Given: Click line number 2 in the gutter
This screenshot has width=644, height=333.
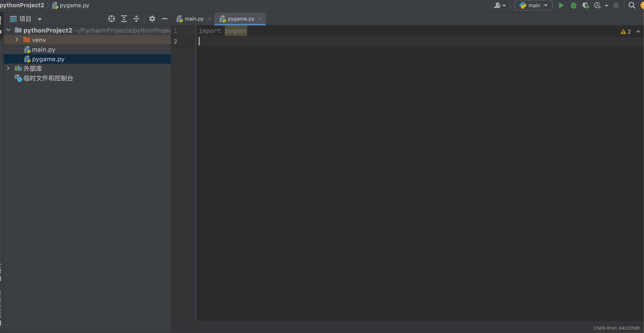Looking at the screenshot, I should point(175,42).
